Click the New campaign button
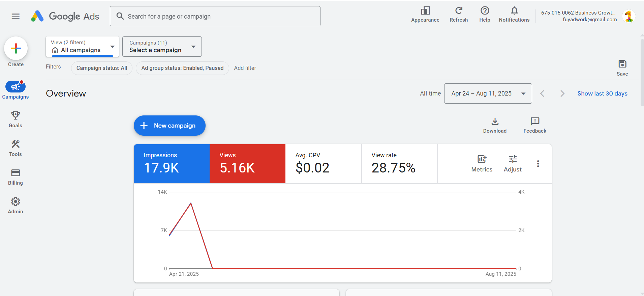The image size is (644, 296). pos(170,126)
